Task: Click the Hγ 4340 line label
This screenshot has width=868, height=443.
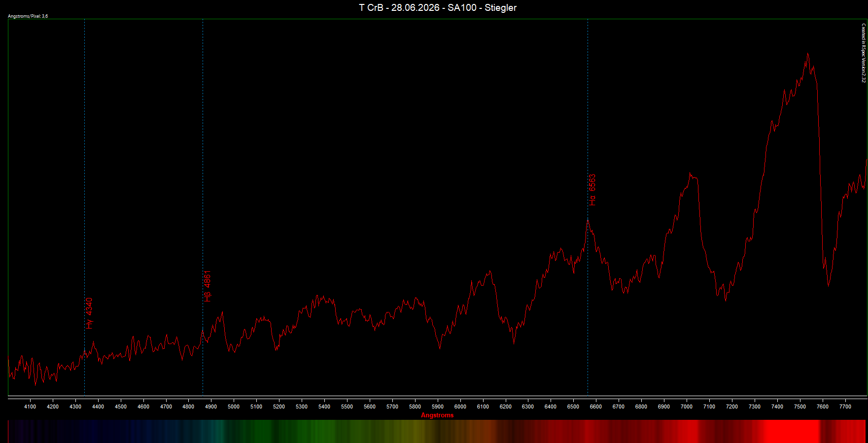Action: [89, 313]
